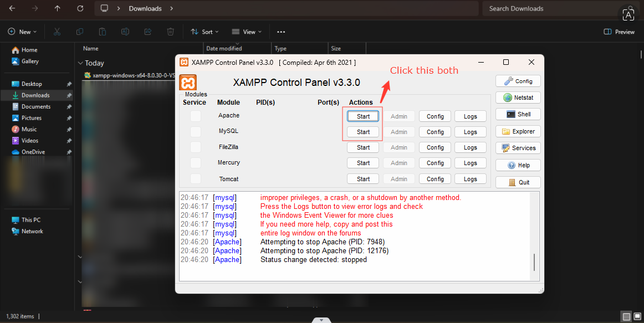Open Mercury Config button
The width and height of the screenshot is (644, 323).
pos(435,163)
